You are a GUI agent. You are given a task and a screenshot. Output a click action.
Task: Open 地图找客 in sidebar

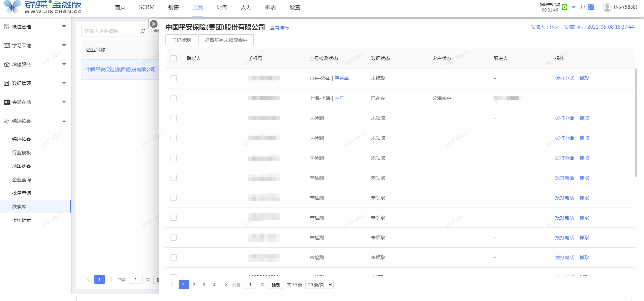click(x=22, y=166)
